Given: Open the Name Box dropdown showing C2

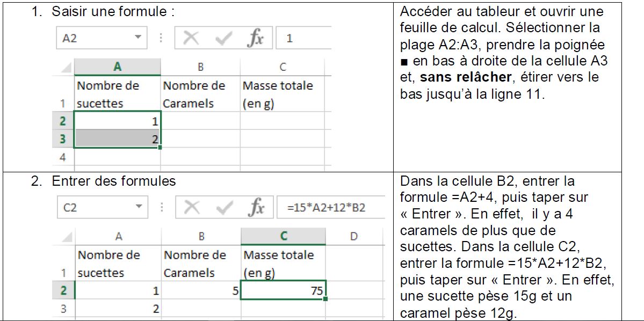Looking at the screenshot, I should pyautogui.click(x=138, y=207).
